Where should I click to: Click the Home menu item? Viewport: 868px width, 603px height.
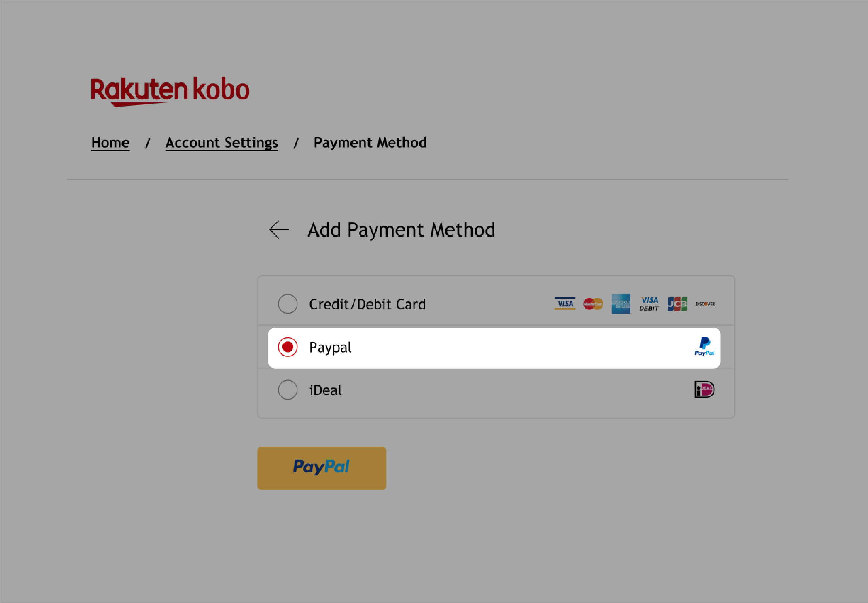click(110, 143)
